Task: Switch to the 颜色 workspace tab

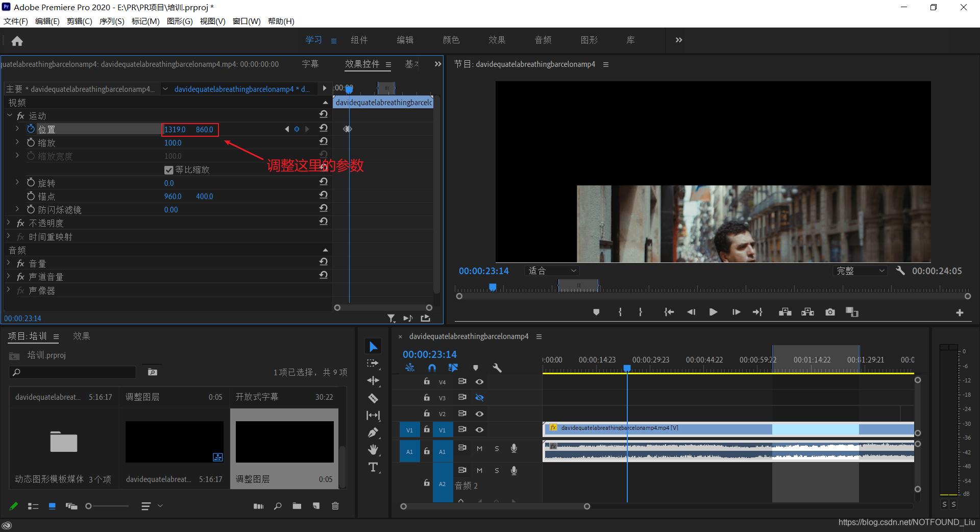Action: 451,40
